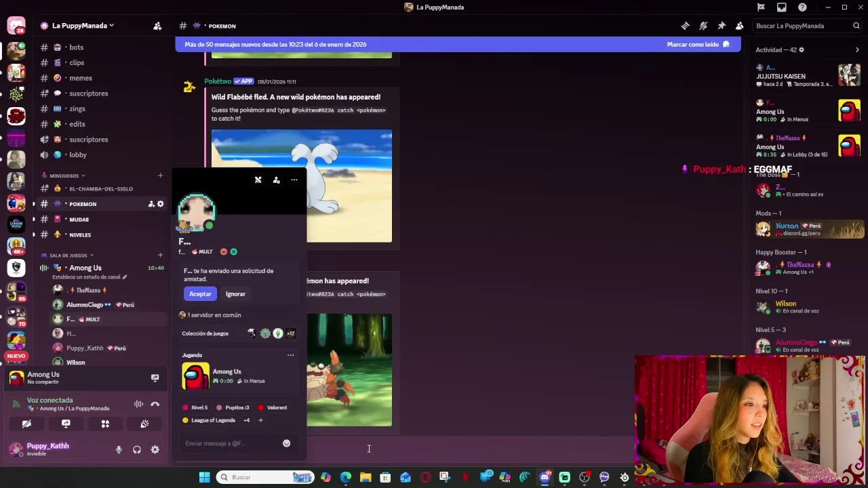
Task: Open server invite icon beside server name
Action: coord(157,26)
